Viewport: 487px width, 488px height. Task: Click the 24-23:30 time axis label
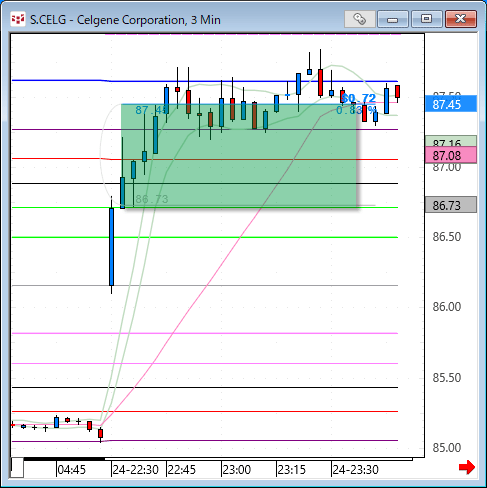(x=355, y=470)
